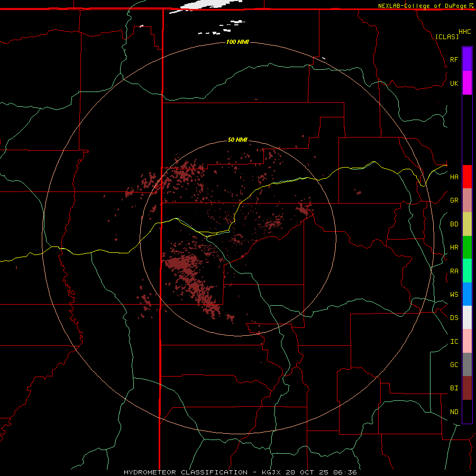476x476 pixels.
Task: Click the RA mint-green legend color block
Action: pyautogui.click(x=467, y=271)
